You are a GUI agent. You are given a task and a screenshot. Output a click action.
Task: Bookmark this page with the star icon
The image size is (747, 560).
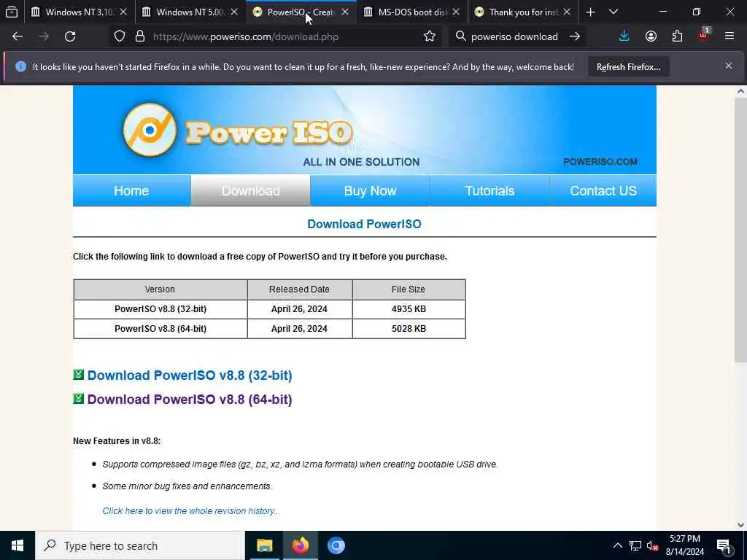pyautogui.click(x=429, y=36)
